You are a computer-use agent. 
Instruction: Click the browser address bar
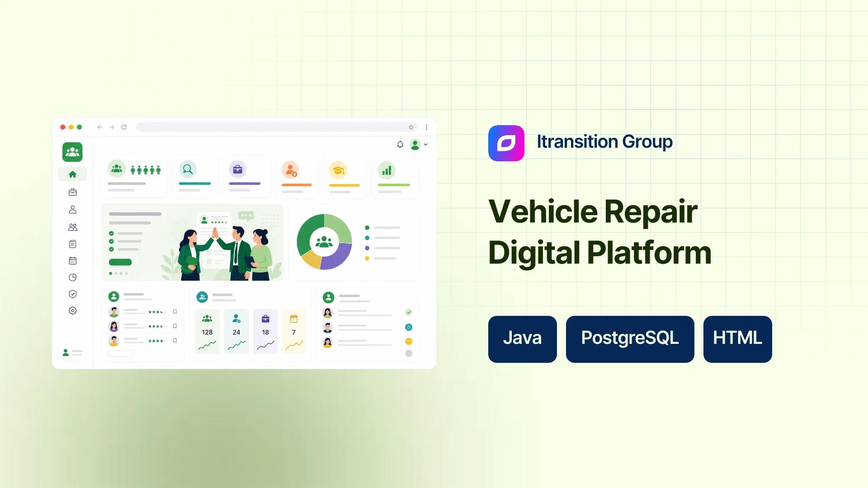276,127
